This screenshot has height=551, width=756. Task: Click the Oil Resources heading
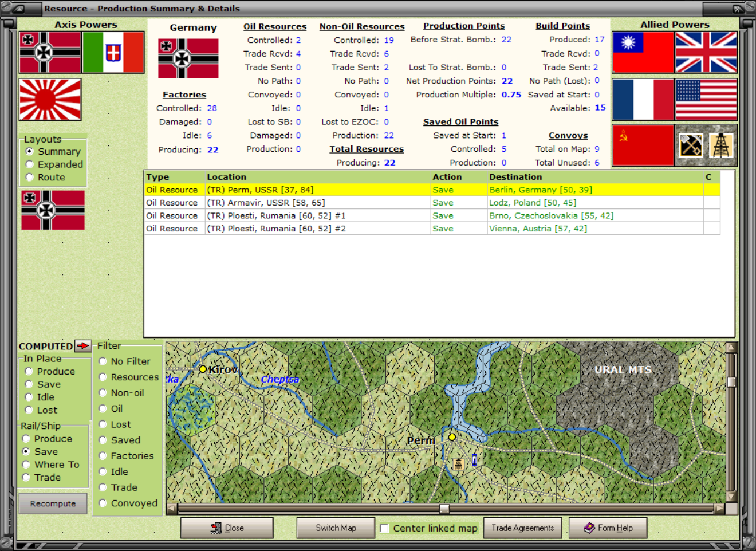pyautogui.click(x=275, y=26)
